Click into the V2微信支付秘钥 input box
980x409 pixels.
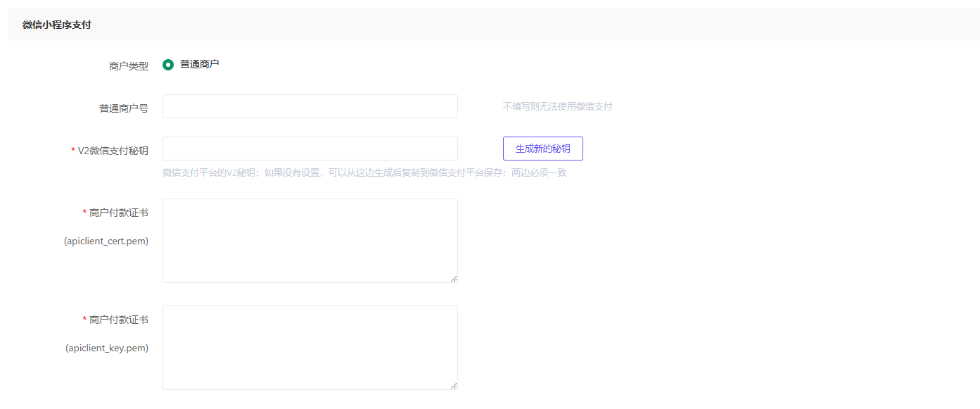pos(310,149)
